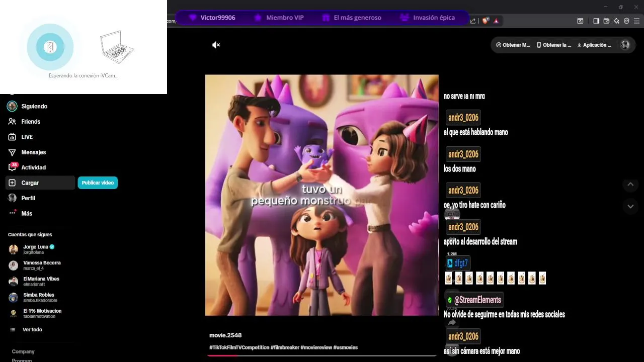This screenshot has width=644, height=362.
Task: Go to the LIVE section
Action: 21,137
